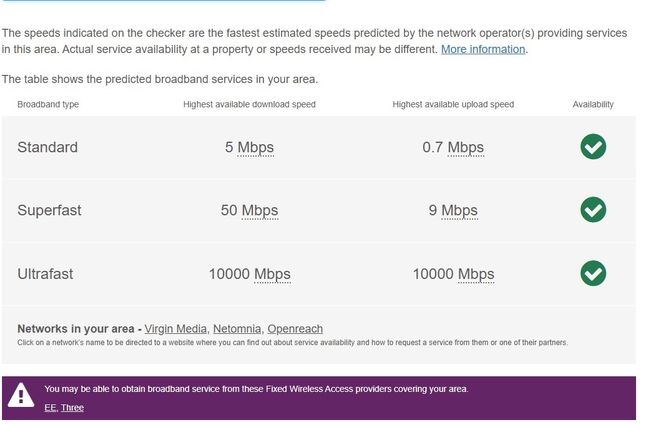The height and width of the screenshot is (430, 645).
Task: Open the Three wireless provider link
Action: [x=72, y=408]
